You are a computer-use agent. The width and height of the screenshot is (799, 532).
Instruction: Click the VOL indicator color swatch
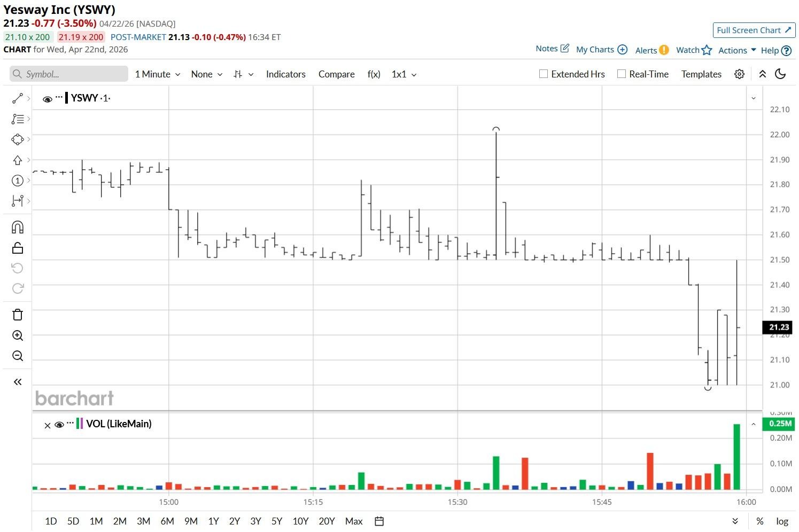coord(80,424)
